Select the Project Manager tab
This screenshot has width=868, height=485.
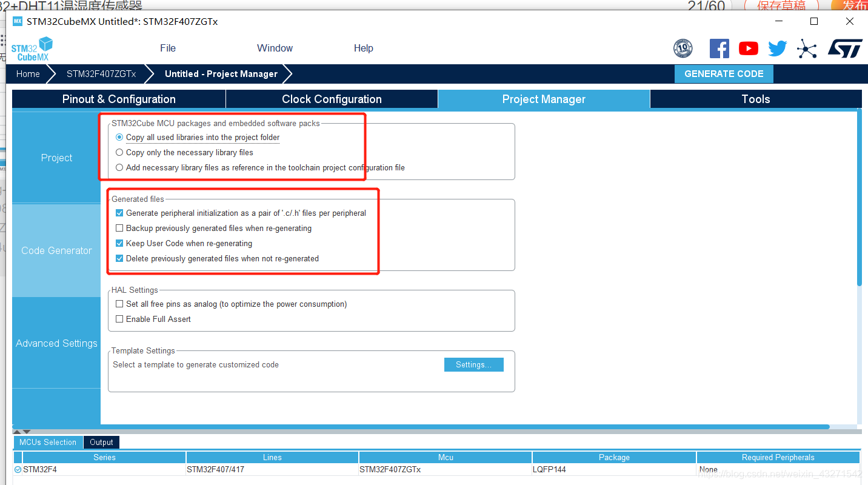tap(544, 99)
